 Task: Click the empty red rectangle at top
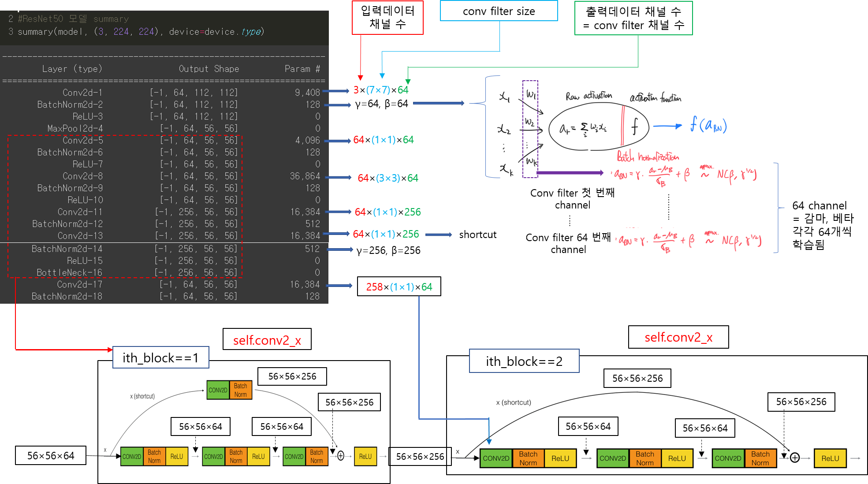[x=387, y=18]
